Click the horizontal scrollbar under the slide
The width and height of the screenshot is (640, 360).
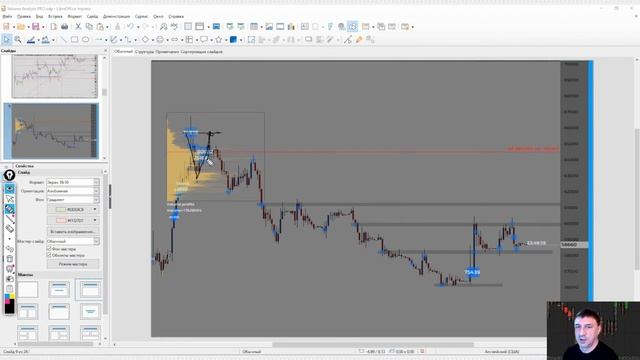(373, 345)
